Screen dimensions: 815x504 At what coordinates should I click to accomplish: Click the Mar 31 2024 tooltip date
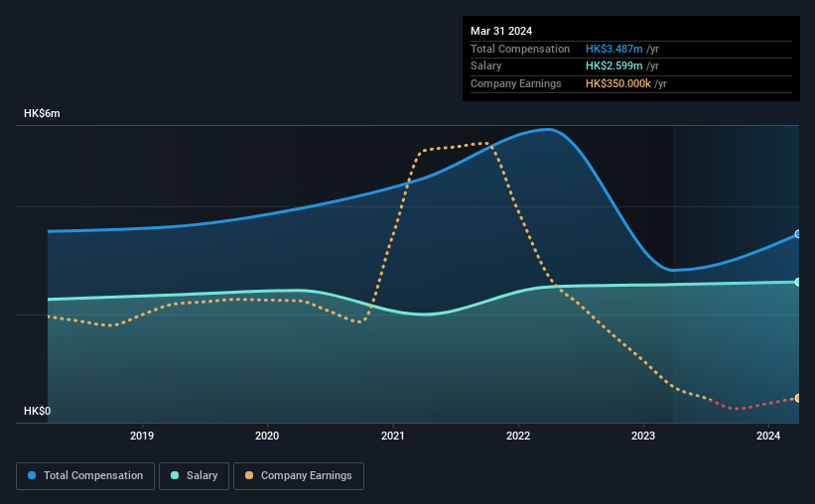point(501,31)
